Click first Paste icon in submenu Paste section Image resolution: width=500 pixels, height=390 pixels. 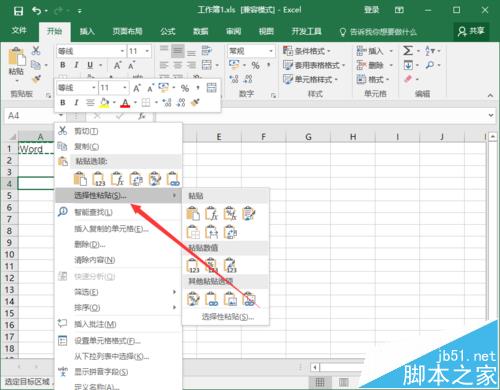tap(193, 214)
